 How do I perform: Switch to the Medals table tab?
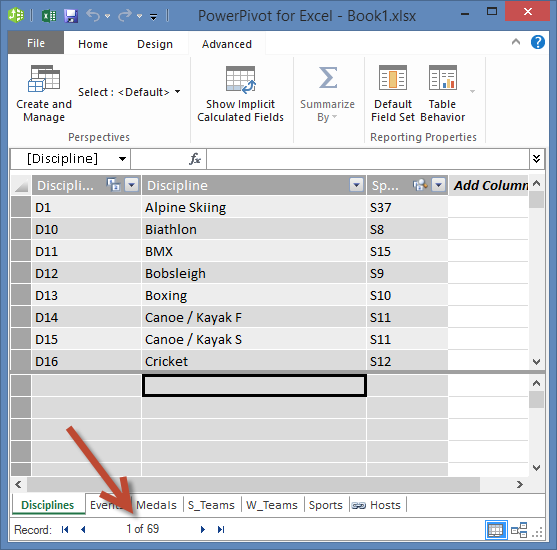(156, 505)
